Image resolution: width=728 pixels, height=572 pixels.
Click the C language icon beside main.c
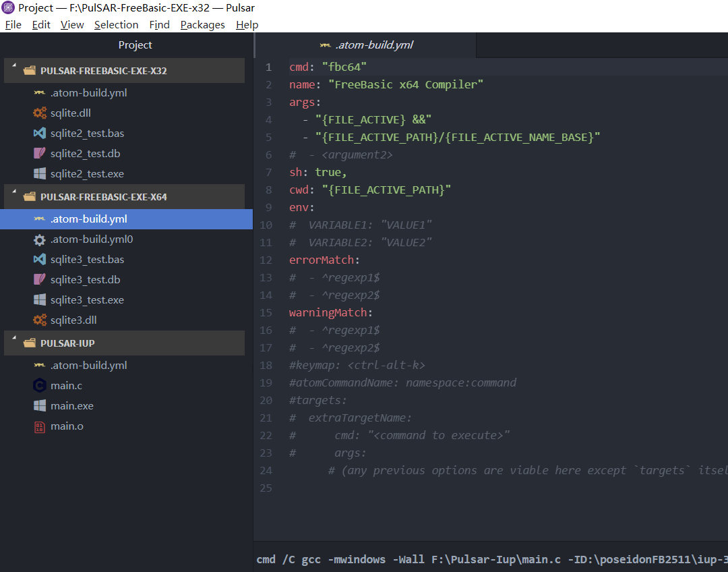point(40,386)
